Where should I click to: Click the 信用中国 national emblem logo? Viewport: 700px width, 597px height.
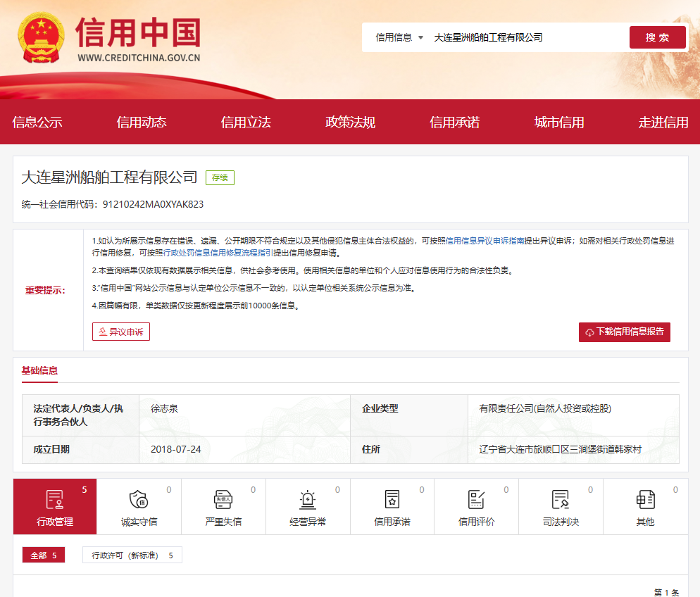[x=41, y=39]
